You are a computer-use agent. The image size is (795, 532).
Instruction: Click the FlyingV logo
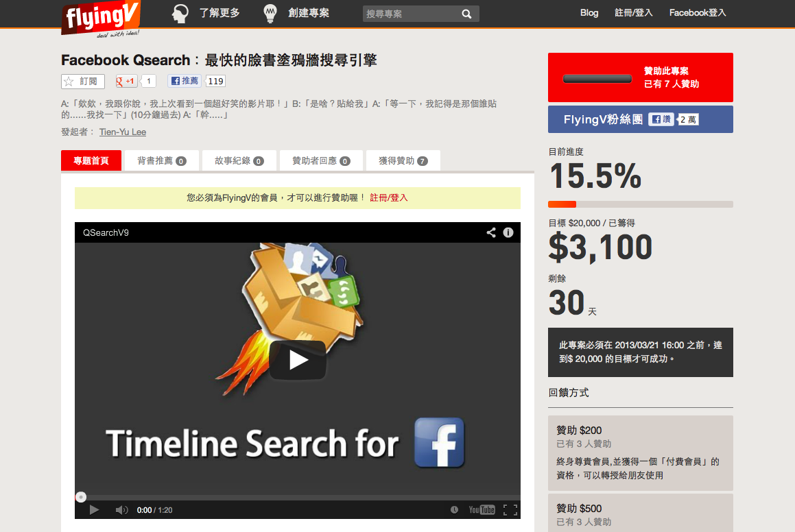pos(100,19)
